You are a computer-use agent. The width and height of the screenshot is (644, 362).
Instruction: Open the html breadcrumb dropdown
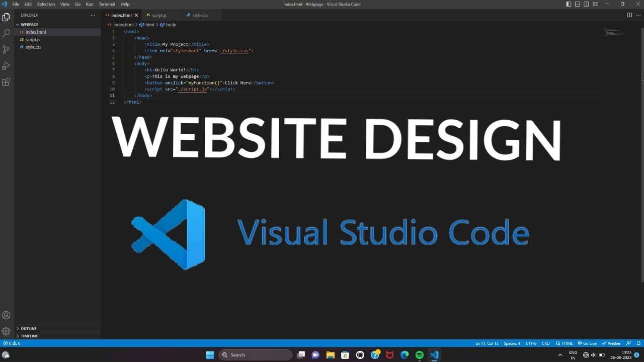click(147, 25)
